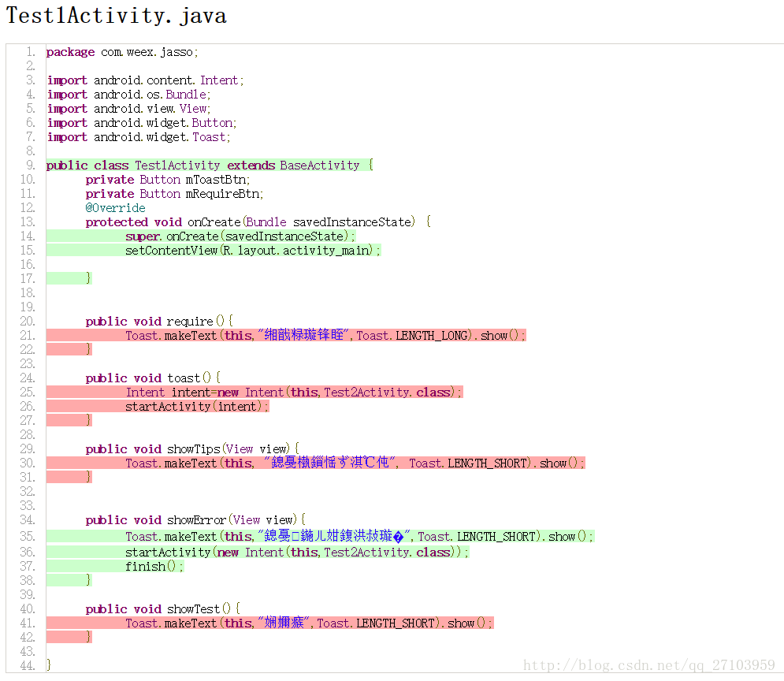The height and width of the screenshot is (681, 784).
Task: Click the public void require() method header
Action: point(159,322)
